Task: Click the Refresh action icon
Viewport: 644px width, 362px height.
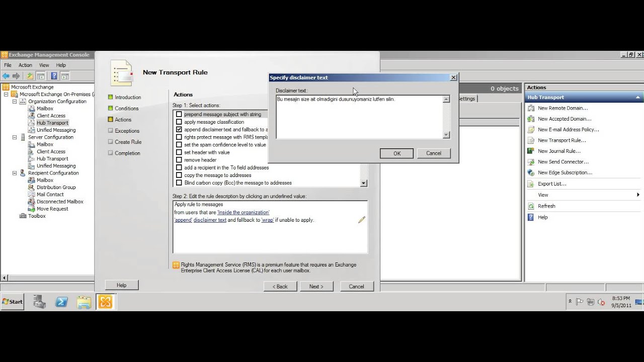Action: (531, 206)
